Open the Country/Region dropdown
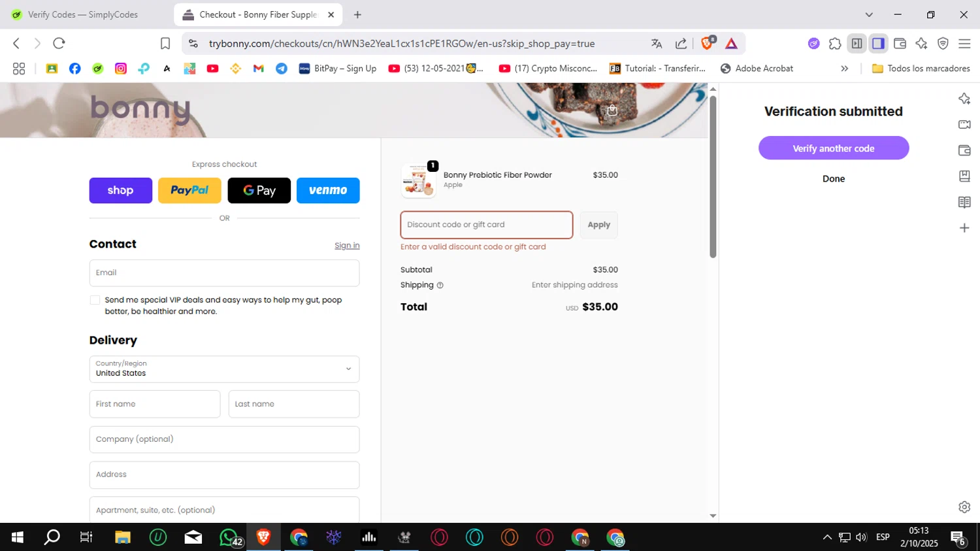 click(224, 369)
